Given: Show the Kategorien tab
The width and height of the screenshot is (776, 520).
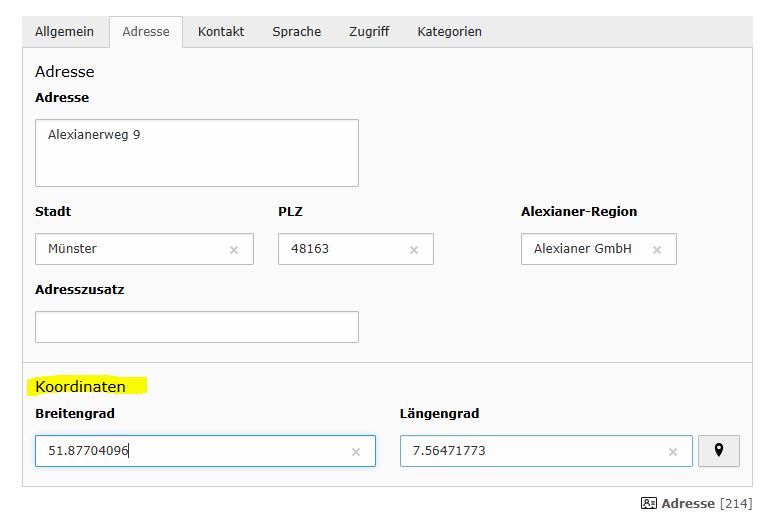Looking at the screenshot, I should tap(449, 31).
